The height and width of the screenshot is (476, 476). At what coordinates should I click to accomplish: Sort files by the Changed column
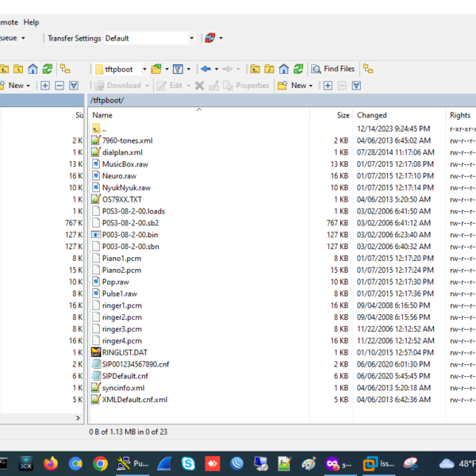(x=371, y=115)
